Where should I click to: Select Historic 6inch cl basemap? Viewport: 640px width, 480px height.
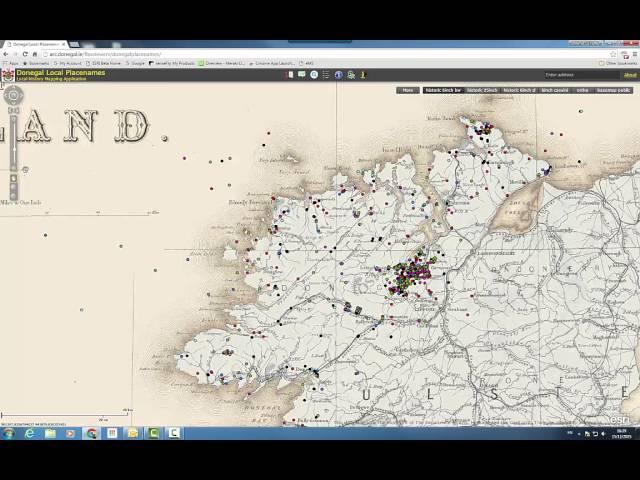(x=519, y=90)
